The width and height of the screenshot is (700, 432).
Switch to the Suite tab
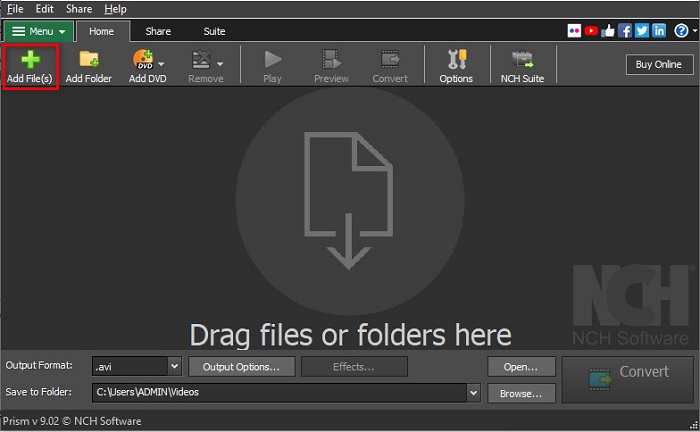(214, 31)
